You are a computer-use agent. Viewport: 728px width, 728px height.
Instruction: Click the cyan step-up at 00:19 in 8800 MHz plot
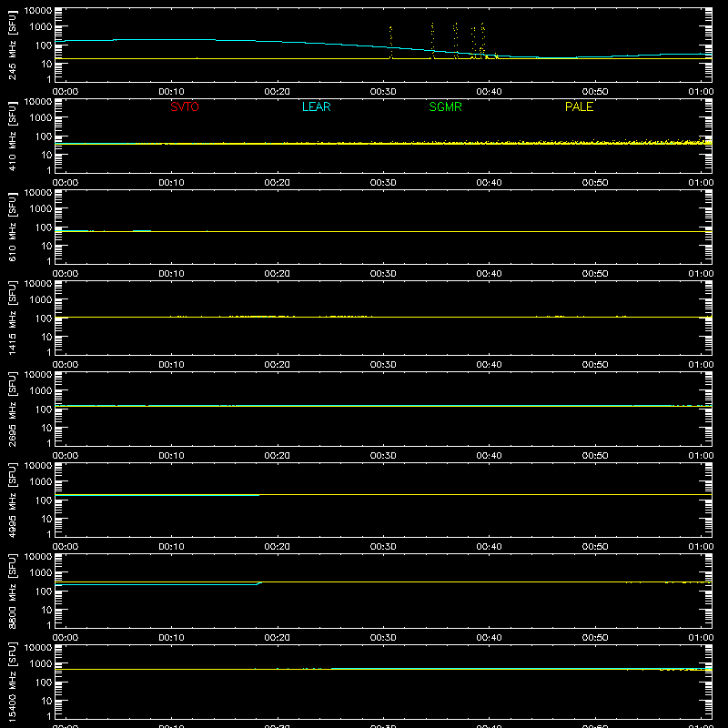(259, 583)
